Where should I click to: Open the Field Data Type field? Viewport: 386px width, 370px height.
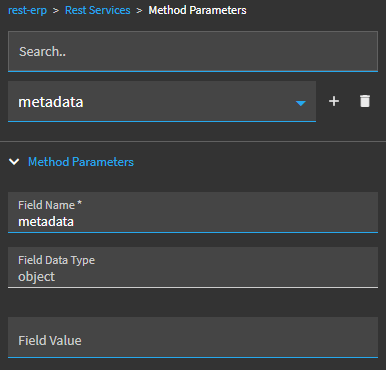click(193, 267)
